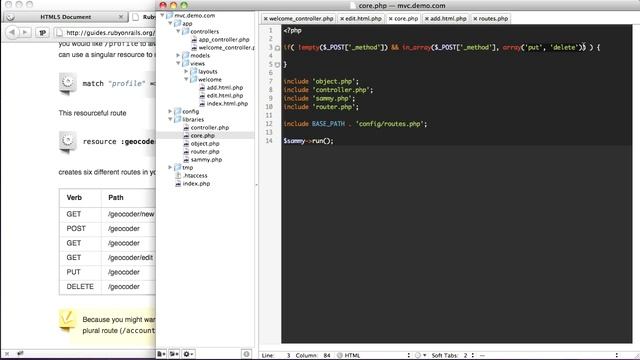Viewport: 640px width, 360px height.
Task: Click the DELETE verb cell in browser table
Action: click(x=80, y=287)
